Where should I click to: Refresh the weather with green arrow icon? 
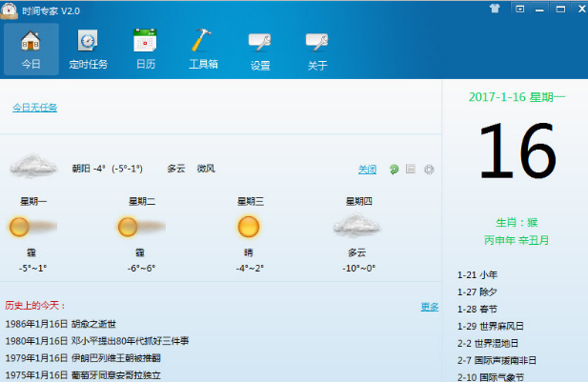pos(394,170)
